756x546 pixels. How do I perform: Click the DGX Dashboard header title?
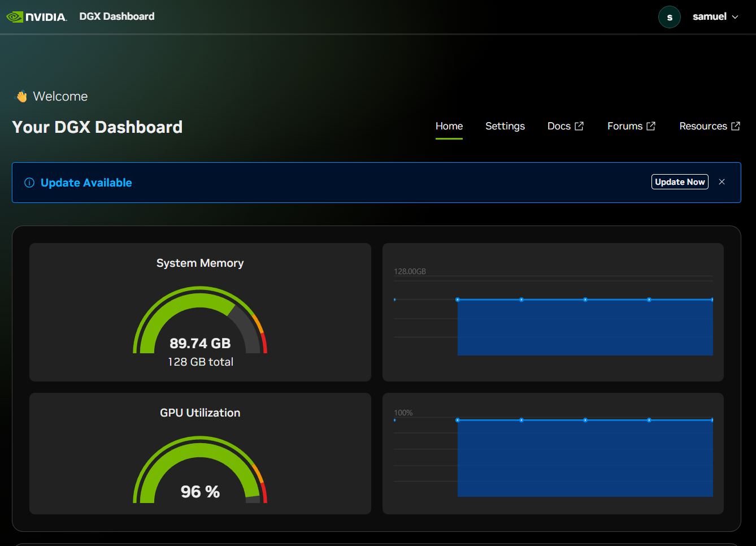pos(117,16)
